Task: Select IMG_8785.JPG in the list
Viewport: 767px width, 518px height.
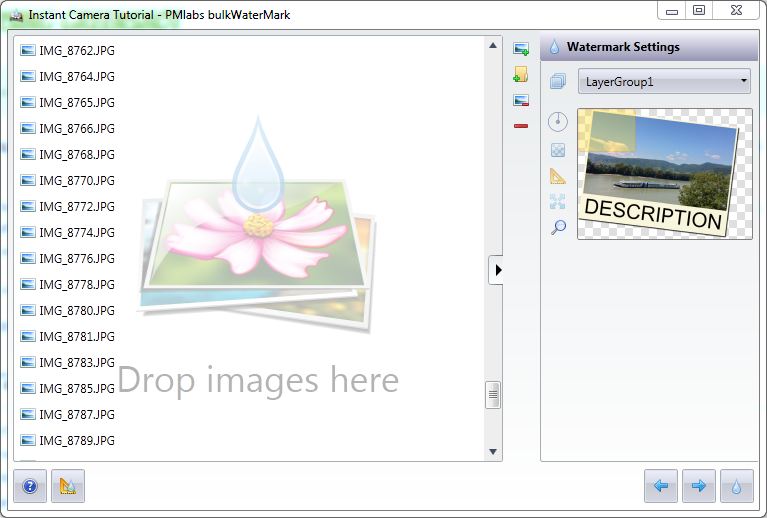Action: [x=68, y=388]
